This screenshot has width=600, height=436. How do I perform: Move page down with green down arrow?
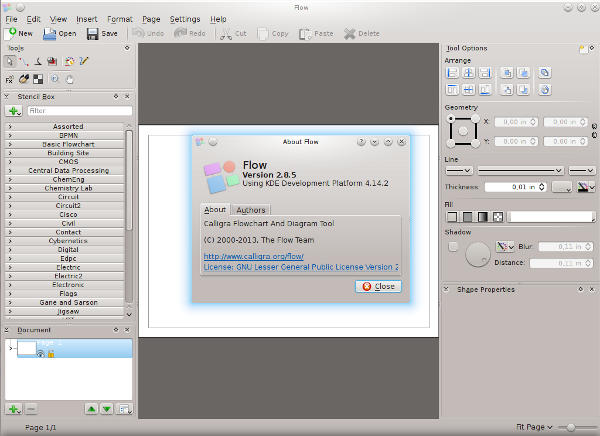tap(107, 409)
